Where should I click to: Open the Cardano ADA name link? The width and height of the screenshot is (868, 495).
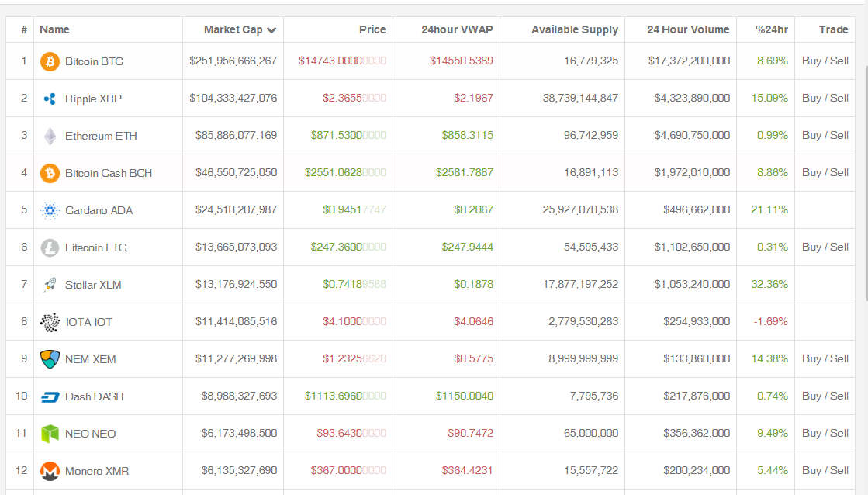99,210
